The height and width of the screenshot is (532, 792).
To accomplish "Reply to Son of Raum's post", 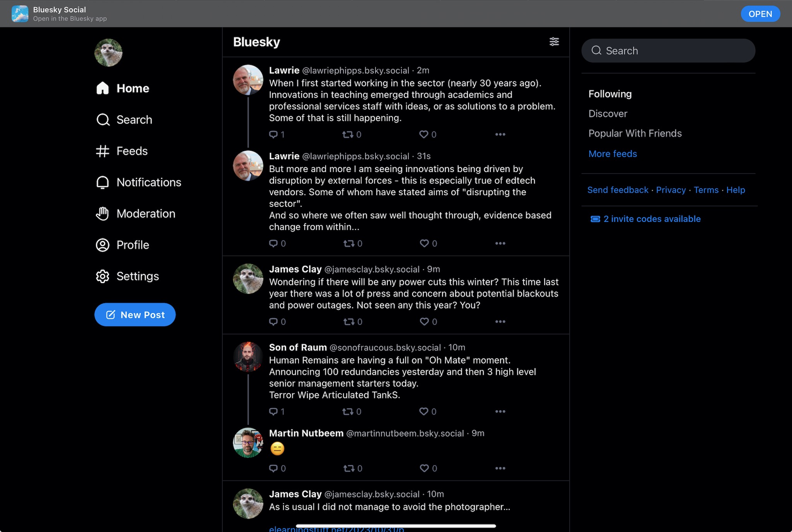I will (x=273, y=412).
